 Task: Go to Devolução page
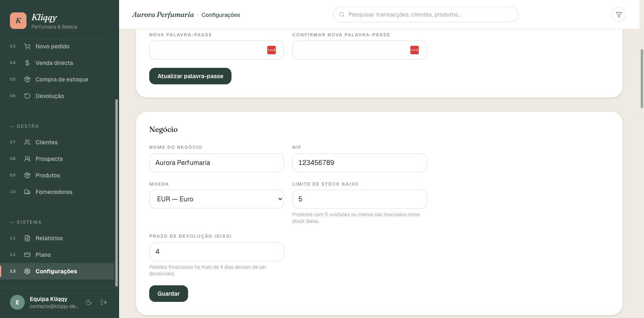57,96
